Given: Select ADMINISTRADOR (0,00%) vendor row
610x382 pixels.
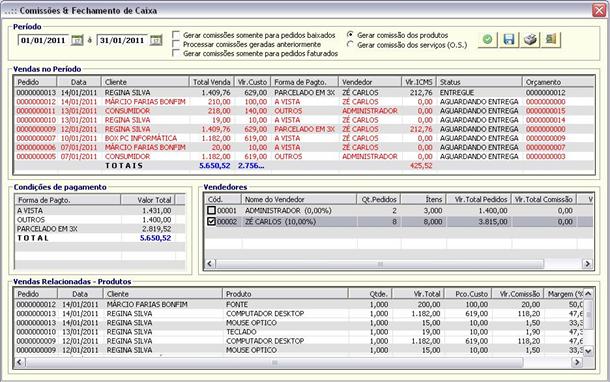Looking at the screenshot, I should point(399,210).
